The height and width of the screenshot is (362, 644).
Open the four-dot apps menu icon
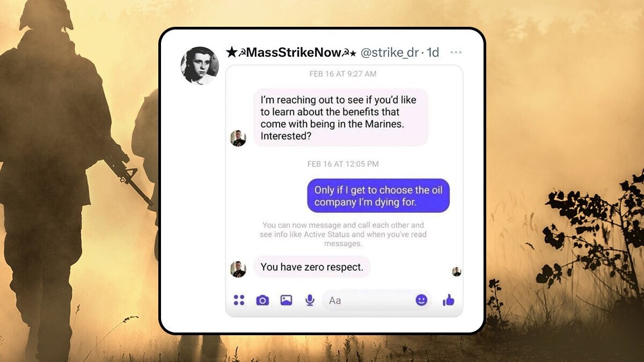[x=239, y=300]
